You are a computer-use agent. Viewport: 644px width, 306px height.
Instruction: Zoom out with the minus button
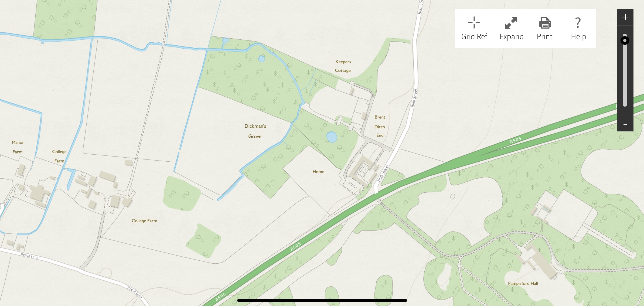tap(625, 124)
